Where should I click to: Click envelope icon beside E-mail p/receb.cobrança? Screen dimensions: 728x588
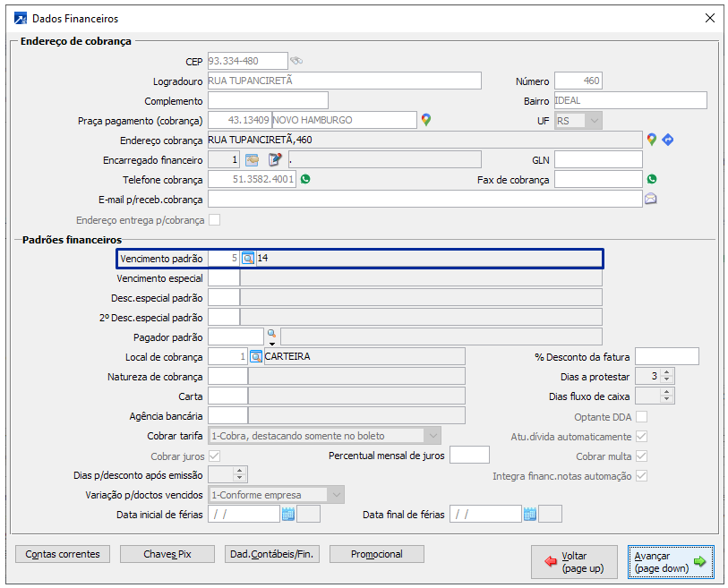tap(651, 199)
